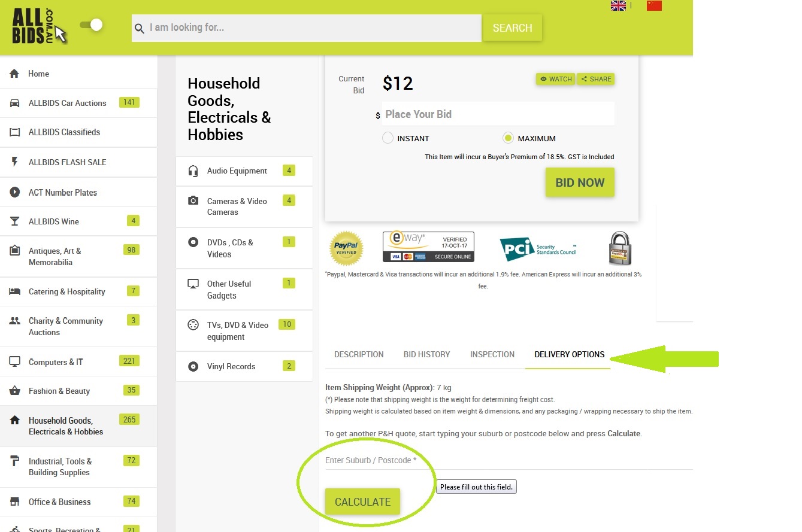Click the car icon beside ALLBIDS Car Auctions

15,103
